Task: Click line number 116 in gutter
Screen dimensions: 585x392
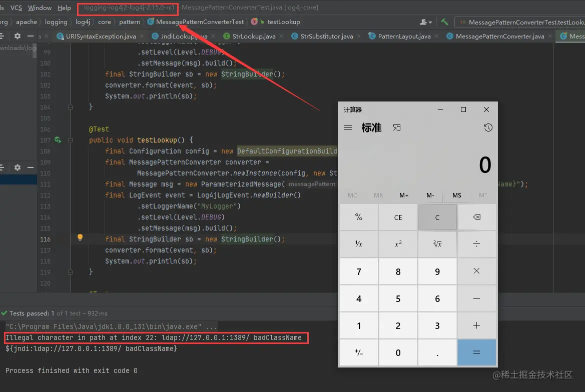Action: [45, 239]
